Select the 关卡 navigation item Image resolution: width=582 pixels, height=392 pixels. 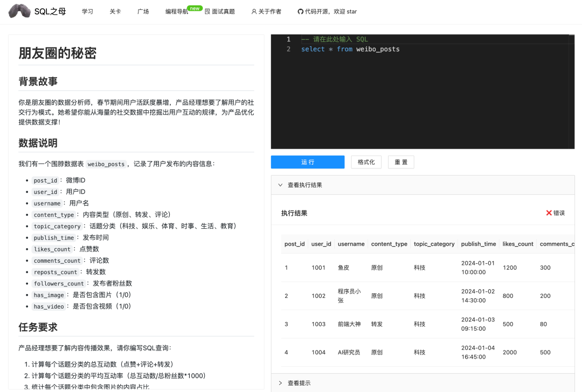[115, 11]
